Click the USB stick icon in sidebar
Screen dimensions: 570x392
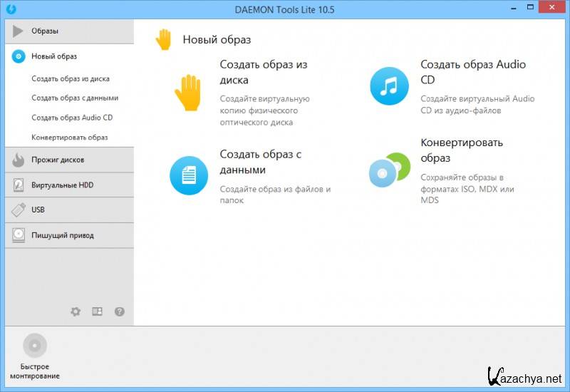coord(19,210)
